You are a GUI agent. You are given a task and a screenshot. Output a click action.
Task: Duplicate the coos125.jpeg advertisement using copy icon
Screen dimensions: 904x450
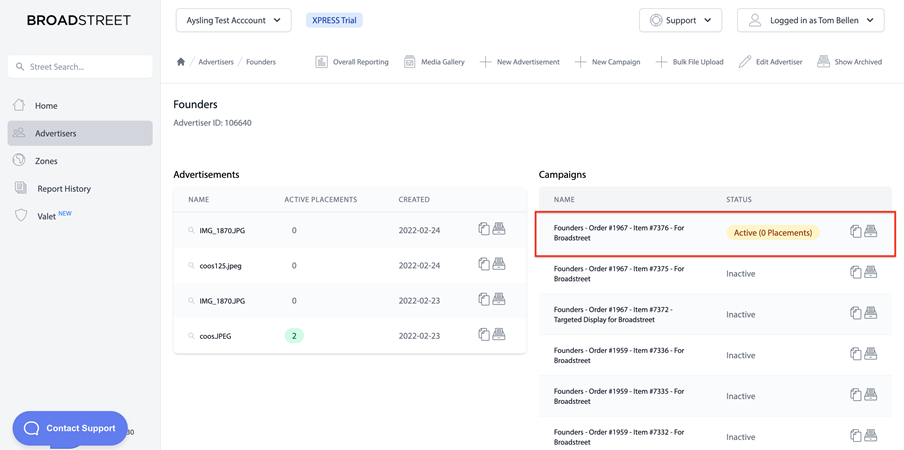484,264
